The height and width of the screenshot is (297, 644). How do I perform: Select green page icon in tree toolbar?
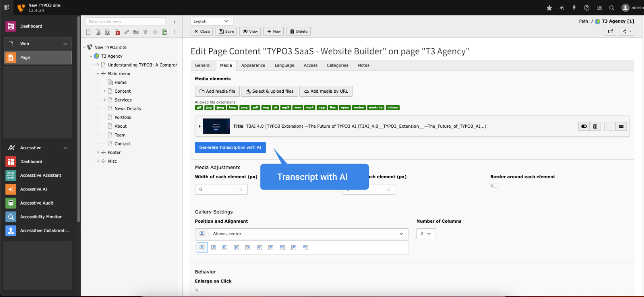pyautogui.click(x=165, y=32)
